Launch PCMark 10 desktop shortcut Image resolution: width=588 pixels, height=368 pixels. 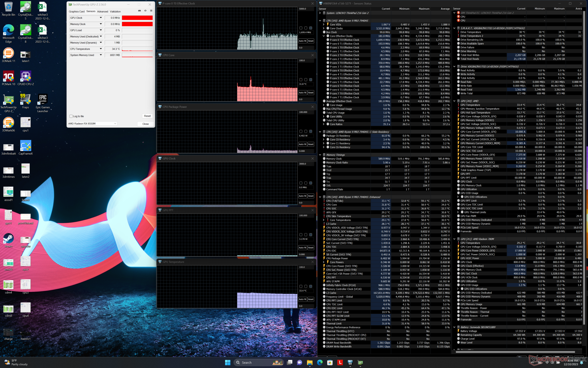8,78
